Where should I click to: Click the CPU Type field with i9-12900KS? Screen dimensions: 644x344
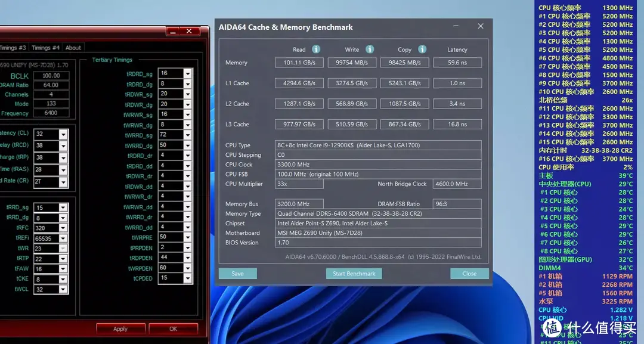378,145
